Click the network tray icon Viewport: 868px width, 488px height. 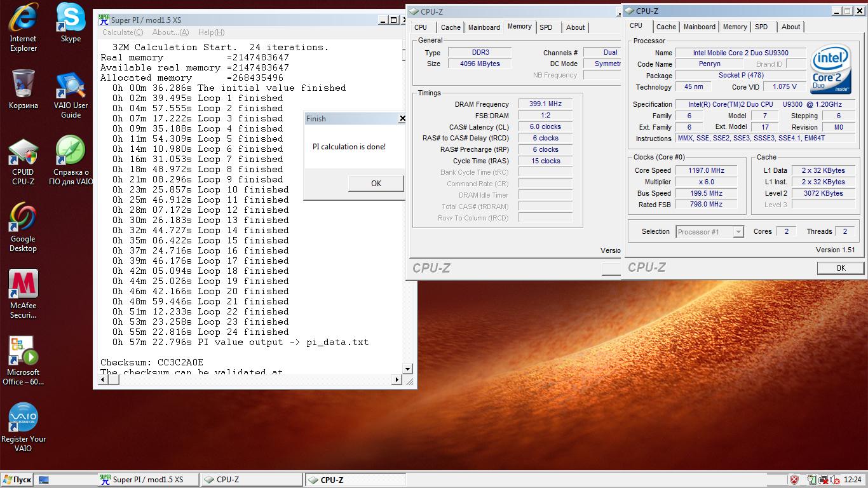[x=823, y=480]
